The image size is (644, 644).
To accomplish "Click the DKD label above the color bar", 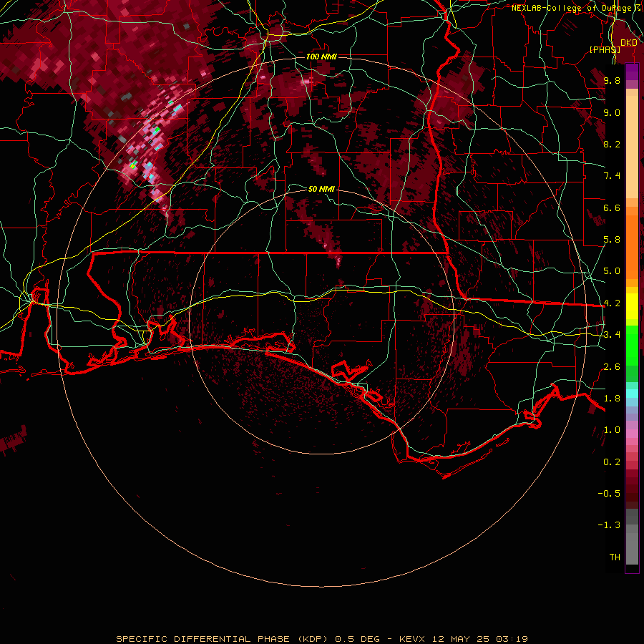I will pyautogui.click(x=629, y=43).
